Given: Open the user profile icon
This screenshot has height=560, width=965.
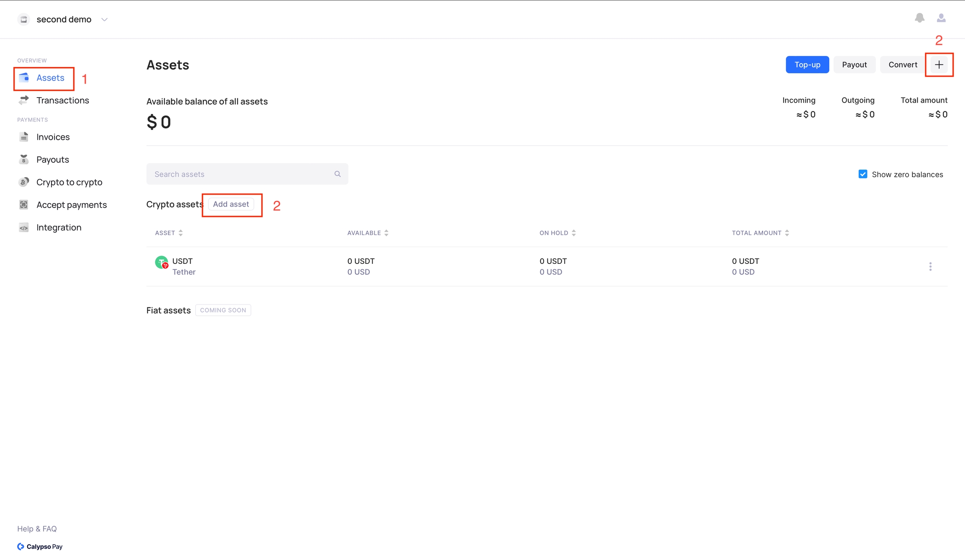Looking at the screenshot, I should (941, 18).
